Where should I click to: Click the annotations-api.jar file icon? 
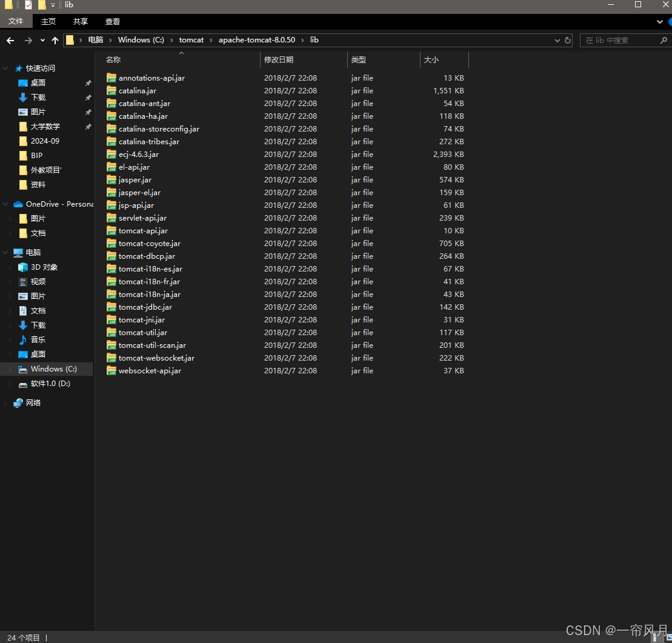[x=111, y=78]
